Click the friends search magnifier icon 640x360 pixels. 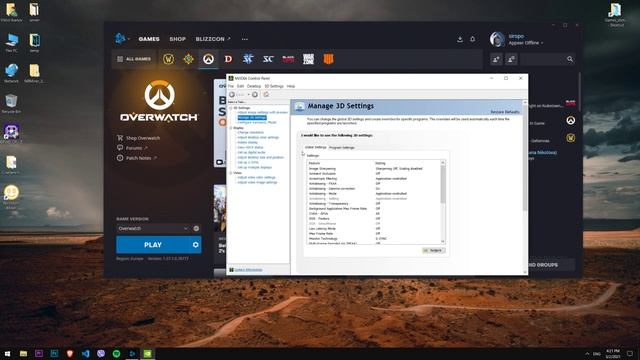(x=570, y=59)
